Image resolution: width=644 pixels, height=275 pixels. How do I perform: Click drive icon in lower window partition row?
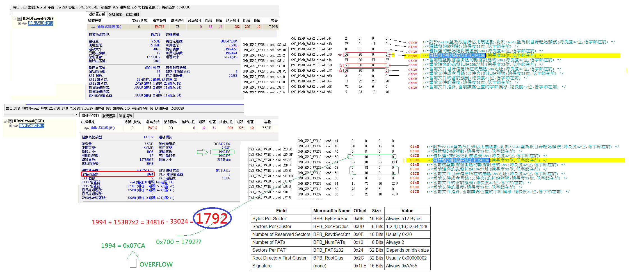(86, 128)
